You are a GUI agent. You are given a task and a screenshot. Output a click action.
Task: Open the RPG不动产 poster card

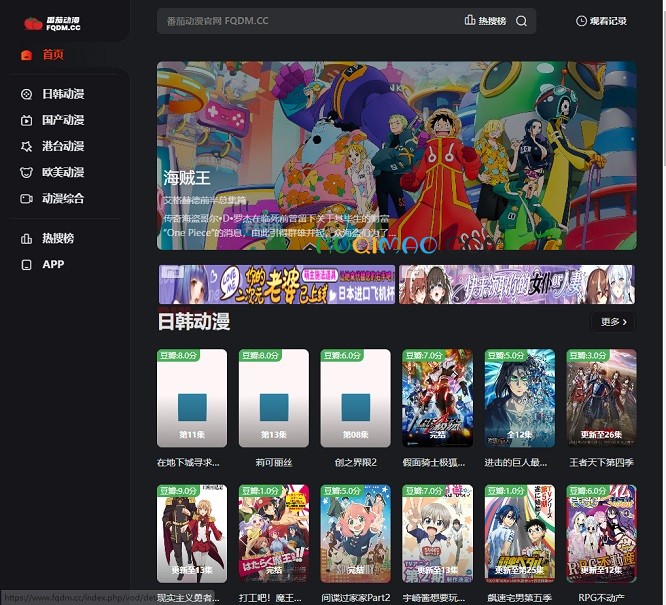coord(601,534)
